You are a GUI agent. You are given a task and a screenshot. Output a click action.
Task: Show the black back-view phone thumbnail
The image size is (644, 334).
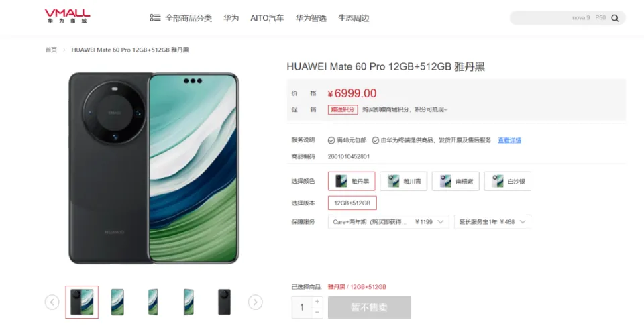[224, 302]
